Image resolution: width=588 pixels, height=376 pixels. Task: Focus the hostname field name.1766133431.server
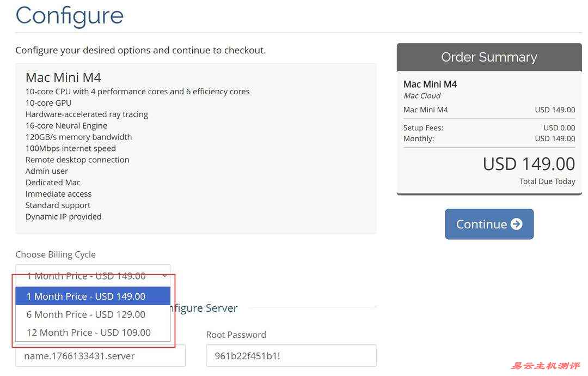click(100, 356)
